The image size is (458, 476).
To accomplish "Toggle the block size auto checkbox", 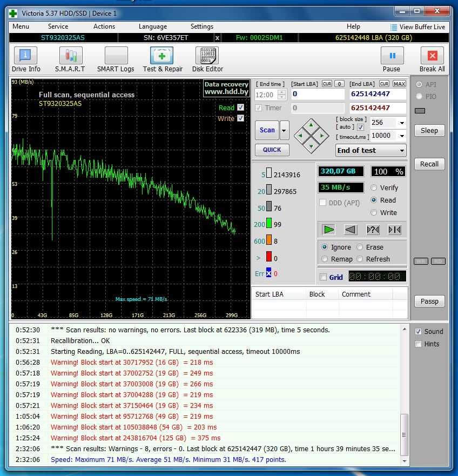I will (360, 127).
